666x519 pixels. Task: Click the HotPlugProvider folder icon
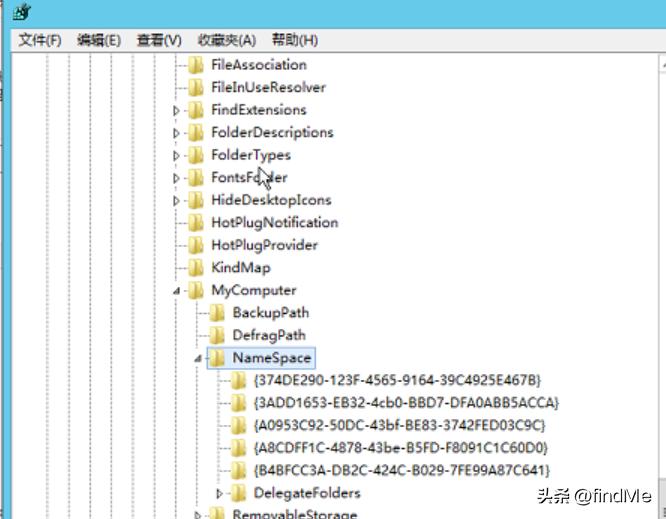[x=196, y=245]
